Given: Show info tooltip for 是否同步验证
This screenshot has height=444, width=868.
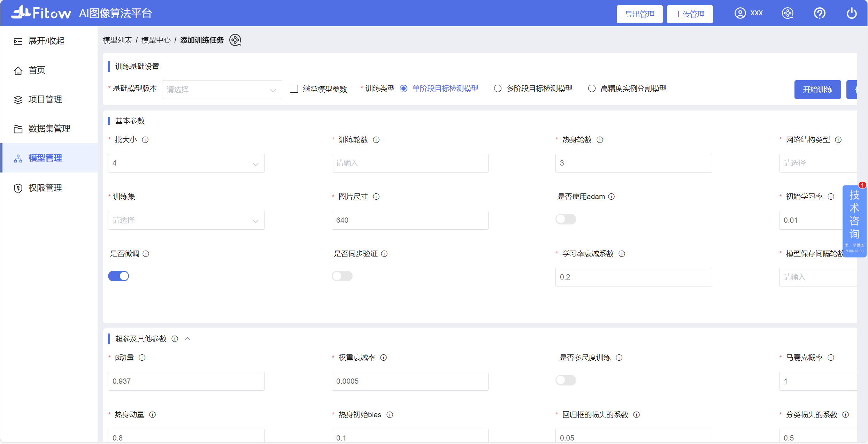Looking at the screenshot, I should (384, 254).
